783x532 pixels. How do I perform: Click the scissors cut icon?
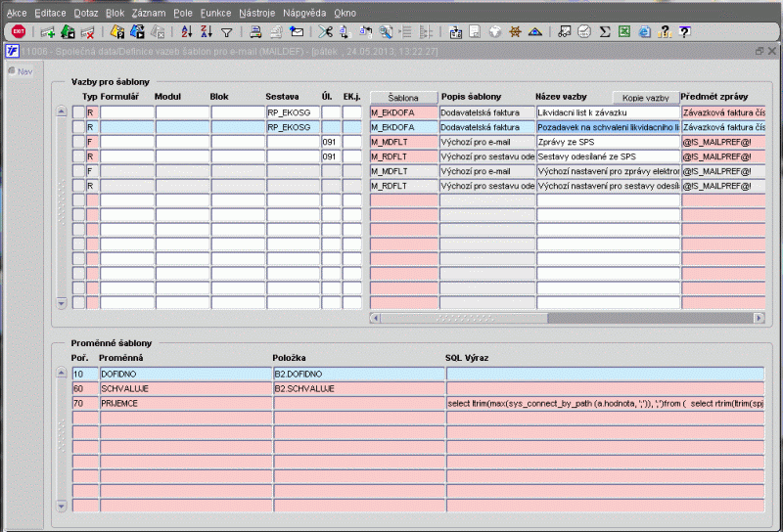click(x=325, y=31)
